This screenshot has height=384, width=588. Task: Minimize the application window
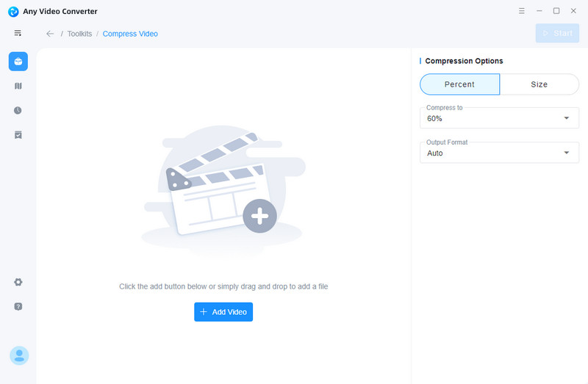[539, 11]
